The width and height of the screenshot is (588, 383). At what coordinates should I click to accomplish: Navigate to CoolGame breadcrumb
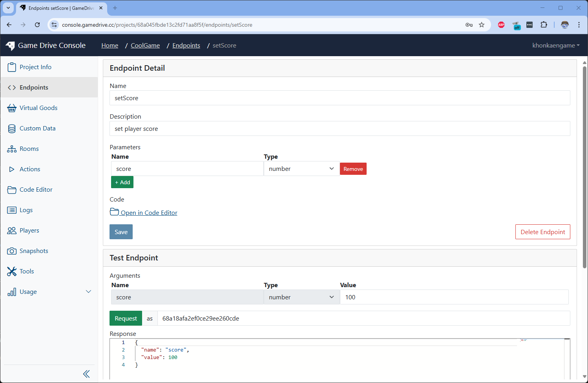pos(145,46)
